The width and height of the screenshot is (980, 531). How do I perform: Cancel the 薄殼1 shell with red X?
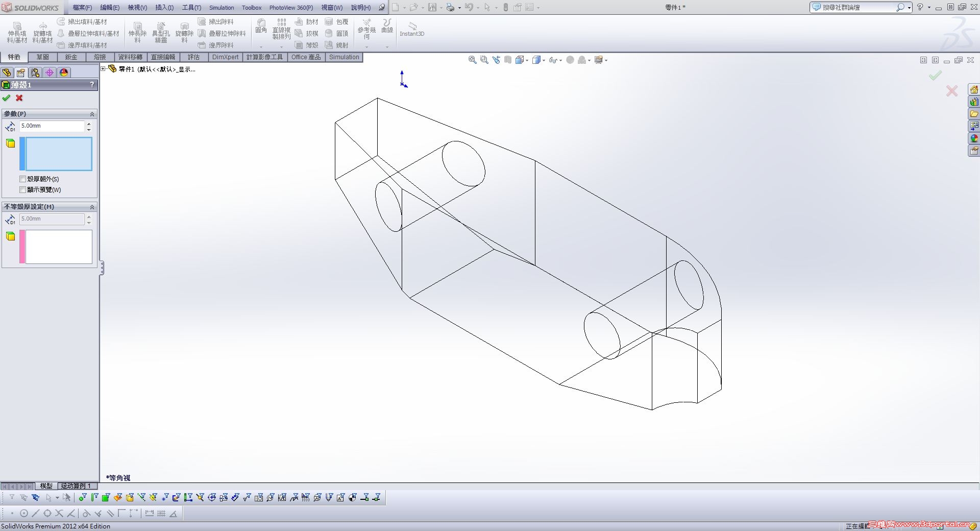[19, 98]
